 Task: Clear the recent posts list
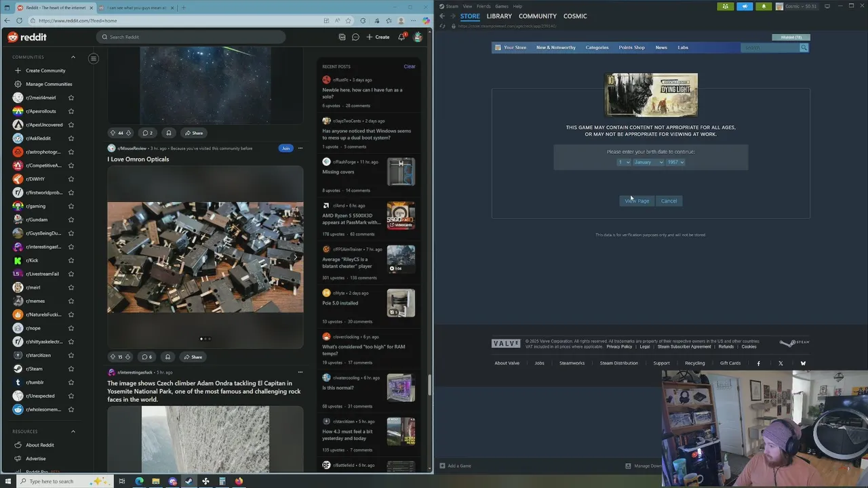pyautogui.click(x=410, y=66)
